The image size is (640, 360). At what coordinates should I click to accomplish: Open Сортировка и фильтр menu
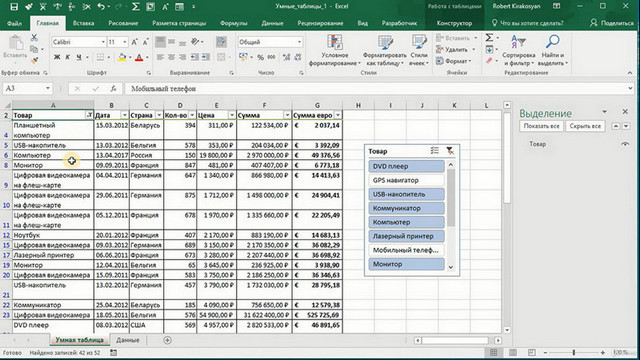pyautogui.click(x=519, y=50)
